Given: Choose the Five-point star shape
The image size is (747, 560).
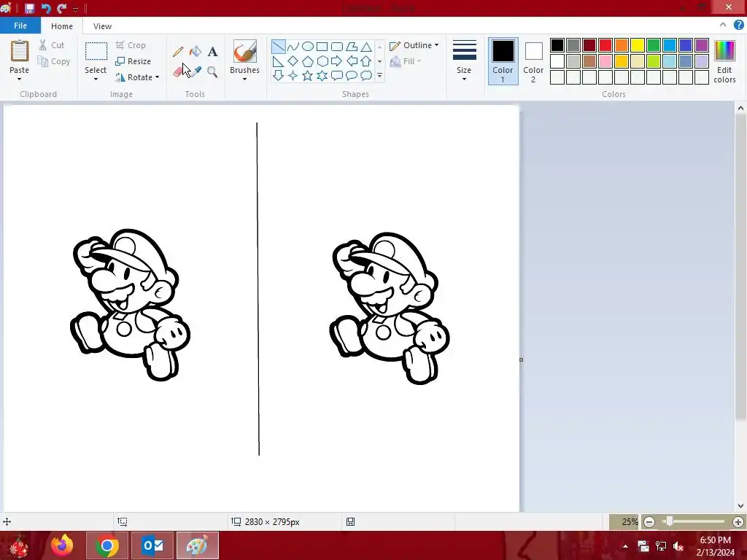Looking at the screenshot, I should coord(308,75).
